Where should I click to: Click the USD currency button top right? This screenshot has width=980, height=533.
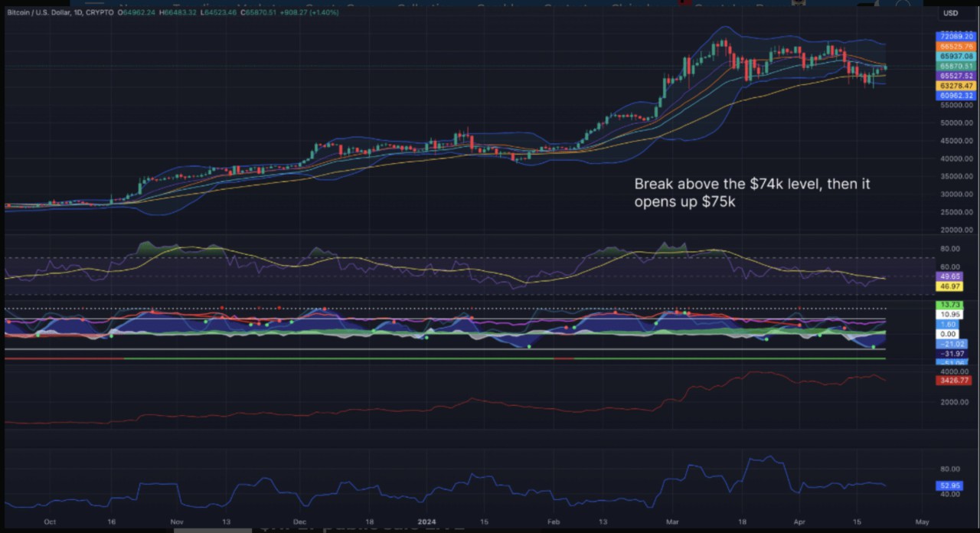950,12
